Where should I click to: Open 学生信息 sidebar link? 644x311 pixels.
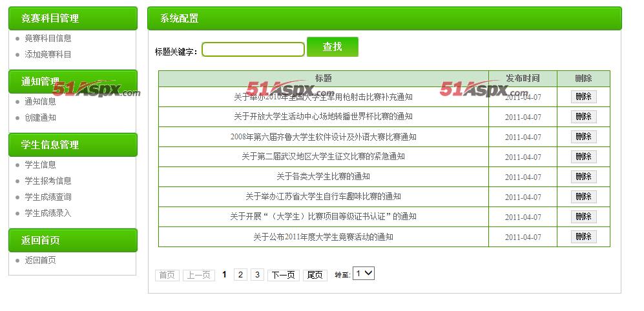click(40, 165)
